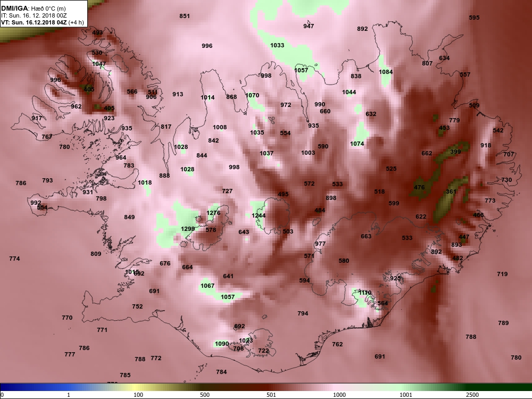Select the 495 value
This screenshot has width=532, height=399.
coord(284,194)
